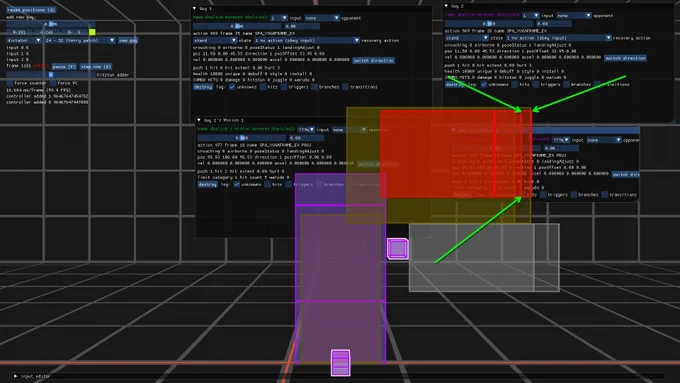The image size is (680, 383).
Task: Open the dictator character dropdown
Action: pyautogui.click(x=24, y=40)
